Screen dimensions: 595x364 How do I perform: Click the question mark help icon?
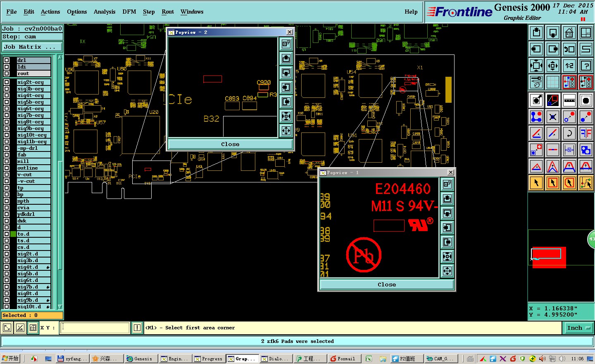point(586,65)
